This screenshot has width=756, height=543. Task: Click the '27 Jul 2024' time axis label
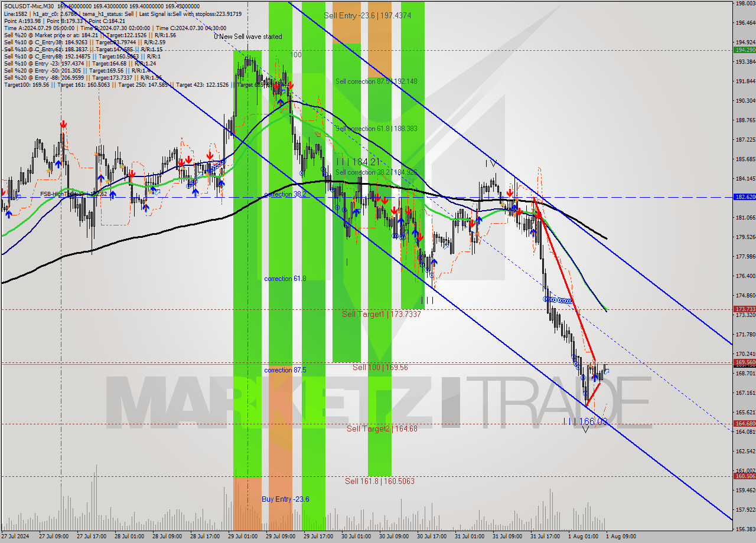(x=14, y=537)
